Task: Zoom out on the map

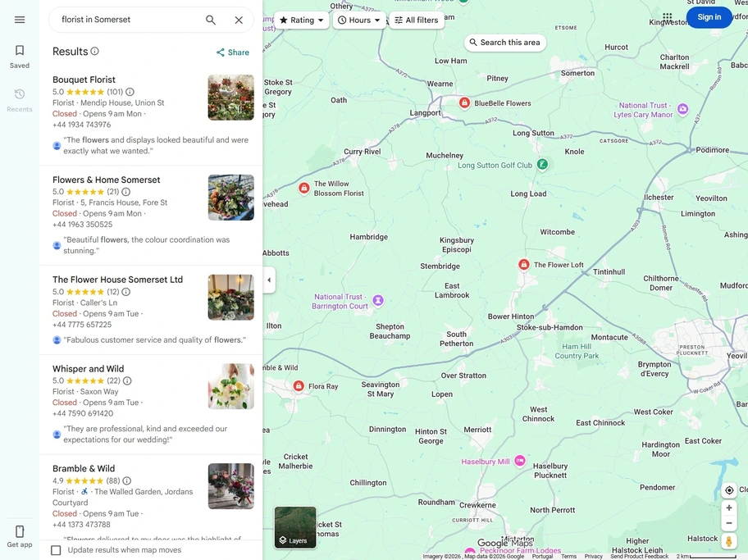Action: (x=729, y=523)
